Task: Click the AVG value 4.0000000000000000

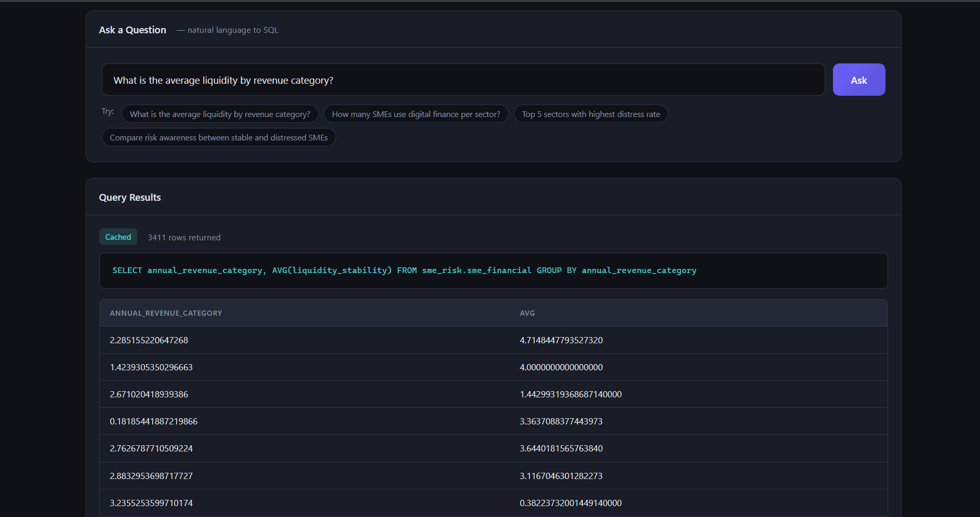Action: pos(561,367)
